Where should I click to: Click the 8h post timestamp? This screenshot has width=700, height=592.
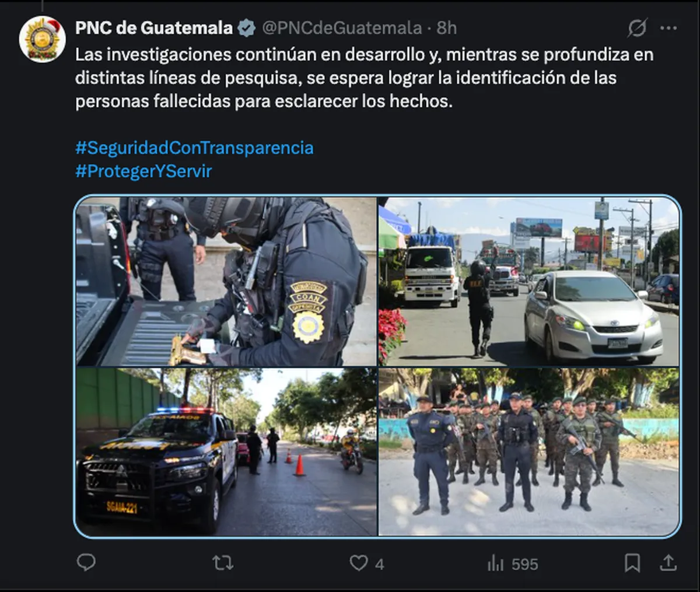[447, 27]
